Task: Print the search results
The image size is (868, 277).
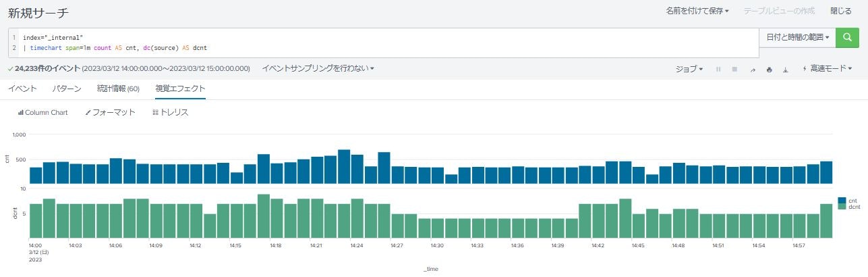Action: point(769,69)
